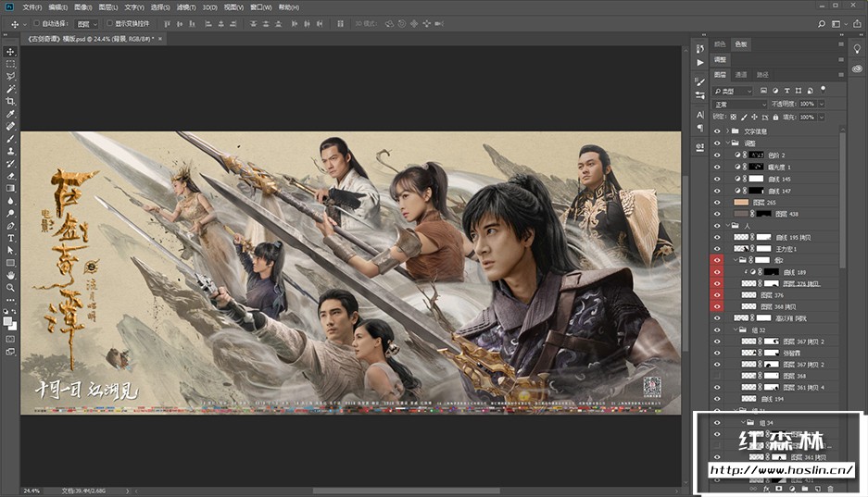Open the Creative Cloud Libraries panel

click(x=857, y=68)
